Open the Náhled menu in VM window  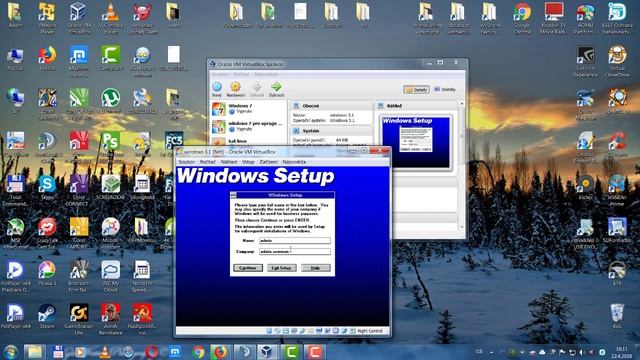229,162
